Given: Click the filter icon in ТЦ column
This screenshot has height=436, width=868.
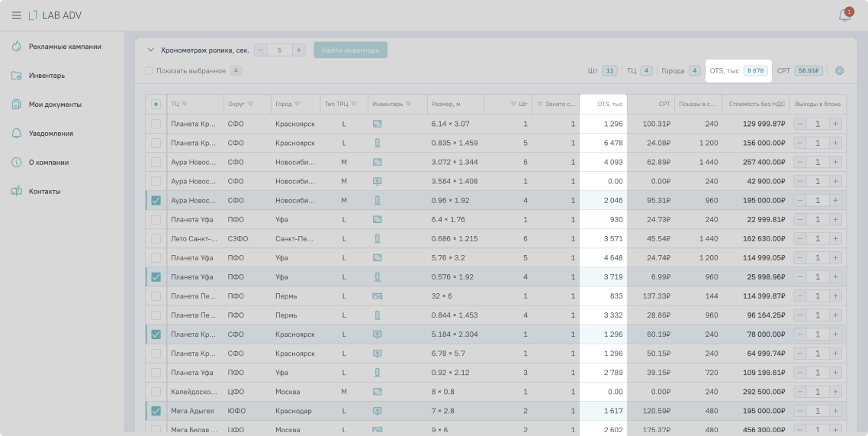Looking at the screenshot, I should [x=185, y=104].
